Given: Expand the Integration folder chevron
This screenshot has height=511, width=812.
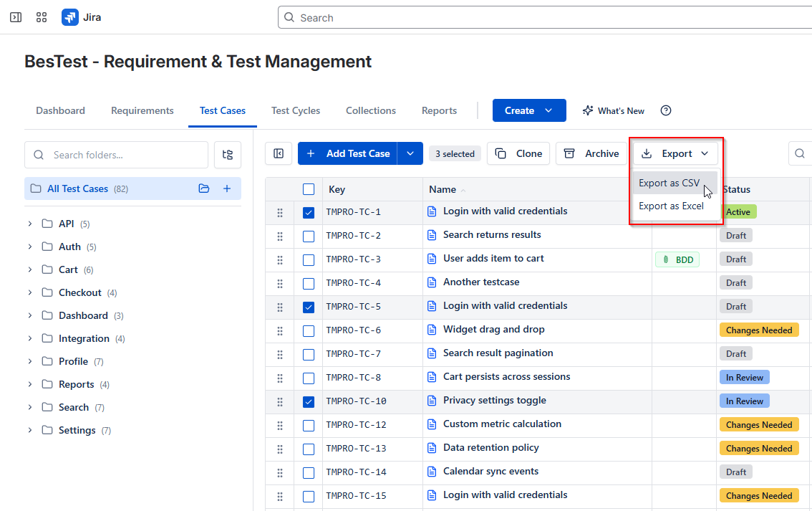Looking at the screenshot, I should pos(29,338).
